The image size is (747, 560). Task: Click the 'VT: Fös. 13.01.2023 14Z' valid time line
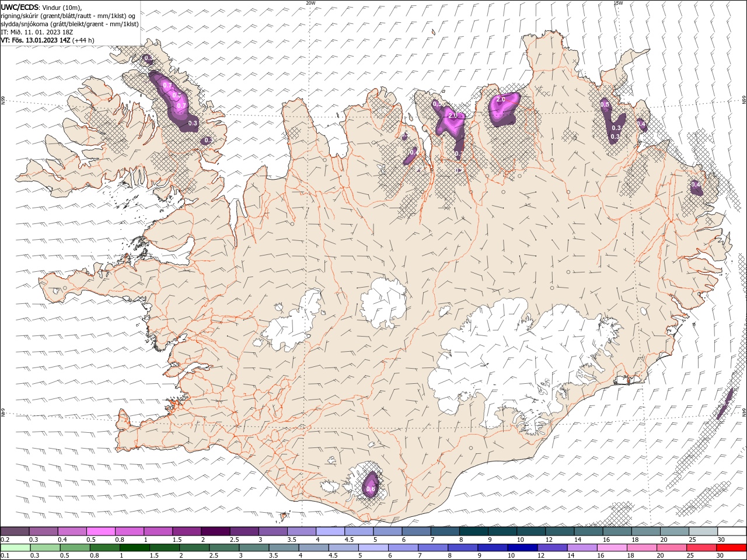coord(47,40)
